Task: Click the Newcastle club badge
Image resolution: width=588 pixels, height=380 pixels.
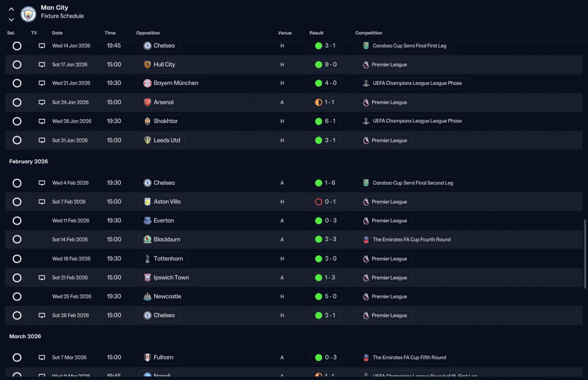Action: pyautogui.click(x=147, y=296)
